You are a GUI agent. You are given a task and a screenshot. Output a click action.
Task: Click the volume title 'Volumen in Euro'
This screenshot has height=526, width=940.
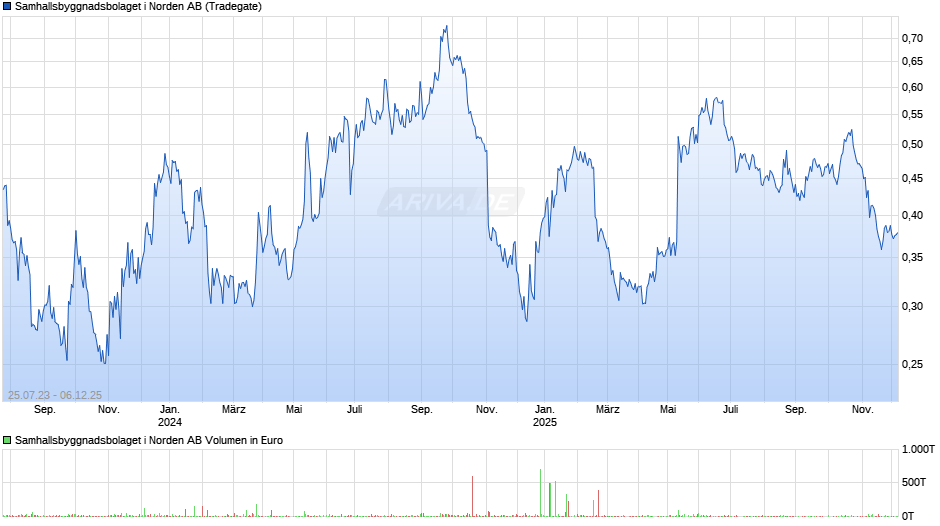click(x=244, y=440)
